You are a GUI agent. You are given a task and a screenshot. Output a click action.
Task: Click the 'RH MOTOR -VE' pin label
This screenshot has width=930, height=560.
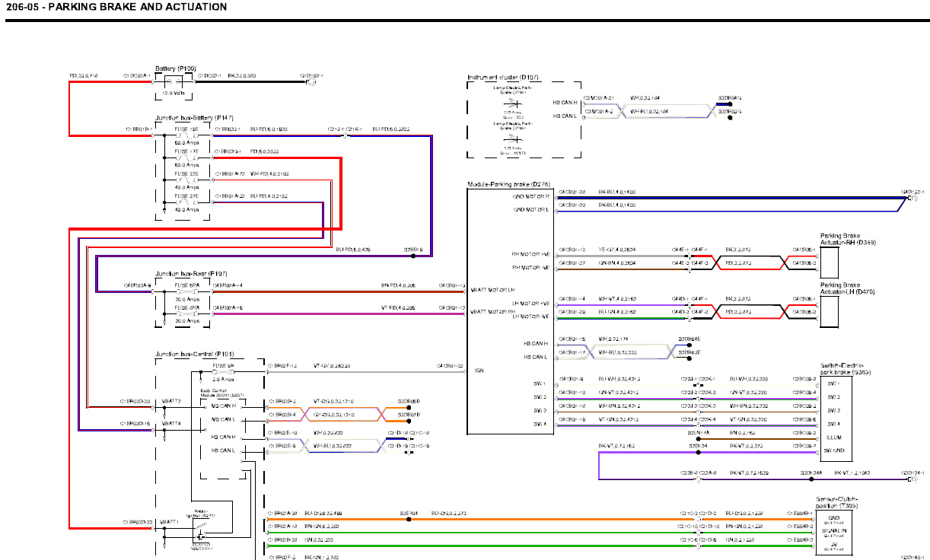pos(531,267)
